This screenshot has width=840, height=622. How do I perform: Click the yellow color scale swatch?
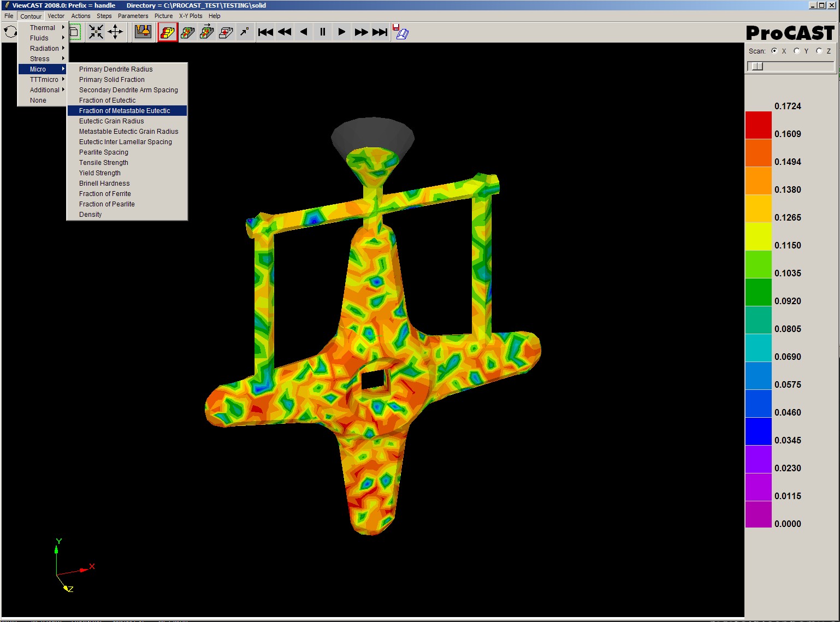(759, 236)
